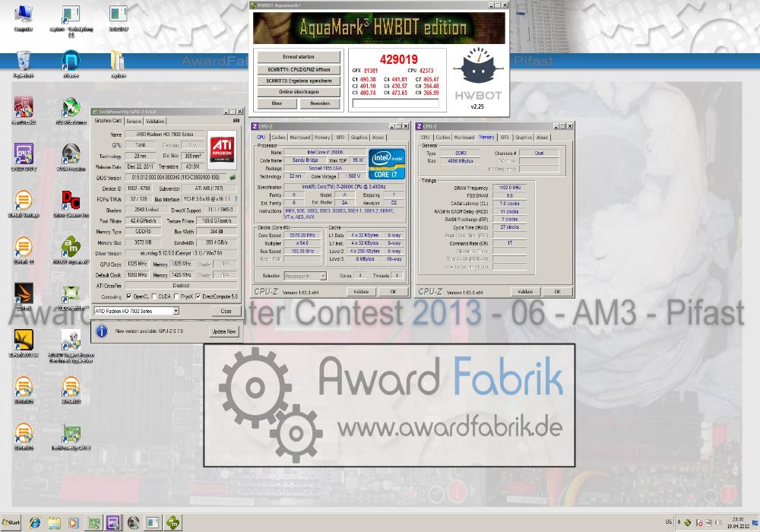Screen dimensions: 760x532
Task: Click the Über button in AquaMark
Action: (x=277, y=103)
